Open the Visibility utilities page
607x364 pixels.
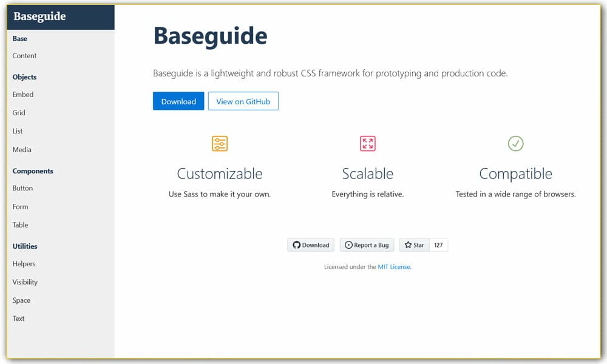[x=25, y=282]
